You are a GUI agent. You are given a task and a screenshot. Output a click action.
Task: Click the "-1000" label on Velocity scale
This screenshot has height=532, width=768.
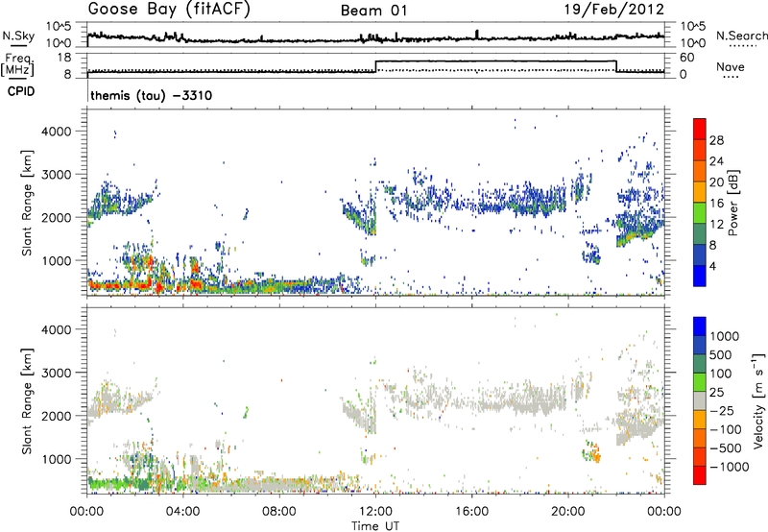[729, 467]
